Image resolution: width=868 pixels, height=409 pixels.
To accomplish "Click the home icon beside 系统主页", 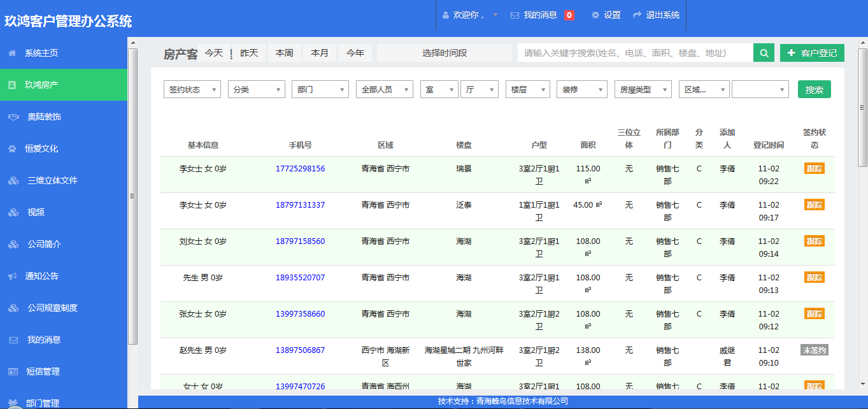I will (x=12, y=54).
